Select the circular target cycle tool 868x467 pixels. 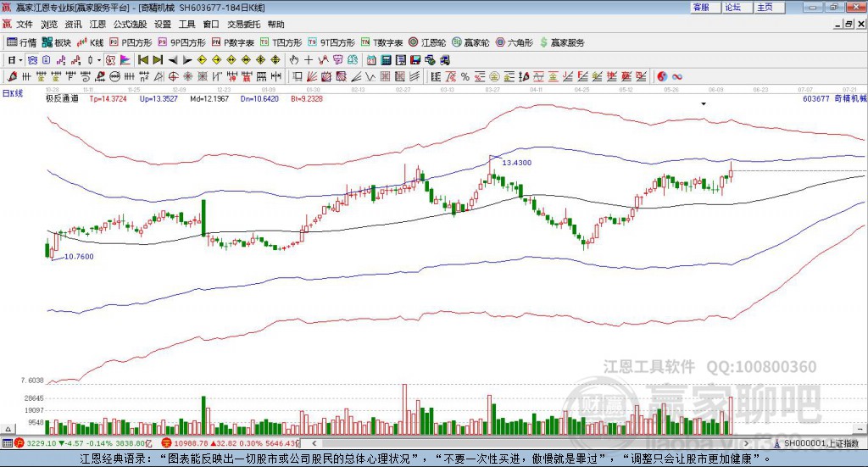173,77
